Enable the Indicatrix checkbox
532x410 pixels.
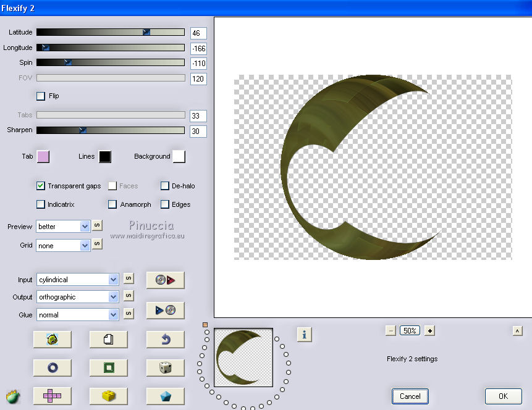41,204
